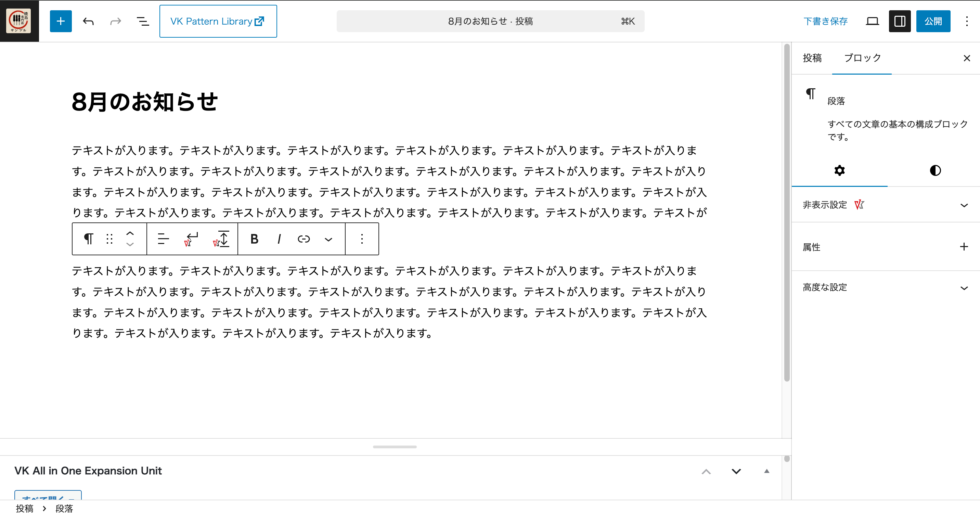The height and width of the screenshot is (514, 980).
Task: Switch to block Styles half-circle tab
Action: (x=935, y=170)
